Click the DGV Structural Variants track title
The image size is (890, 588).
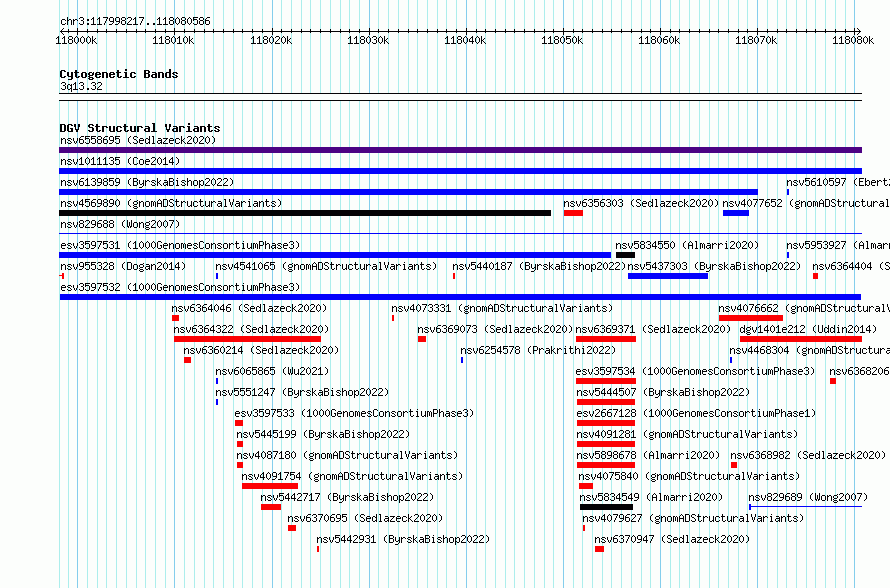(140, 128)
